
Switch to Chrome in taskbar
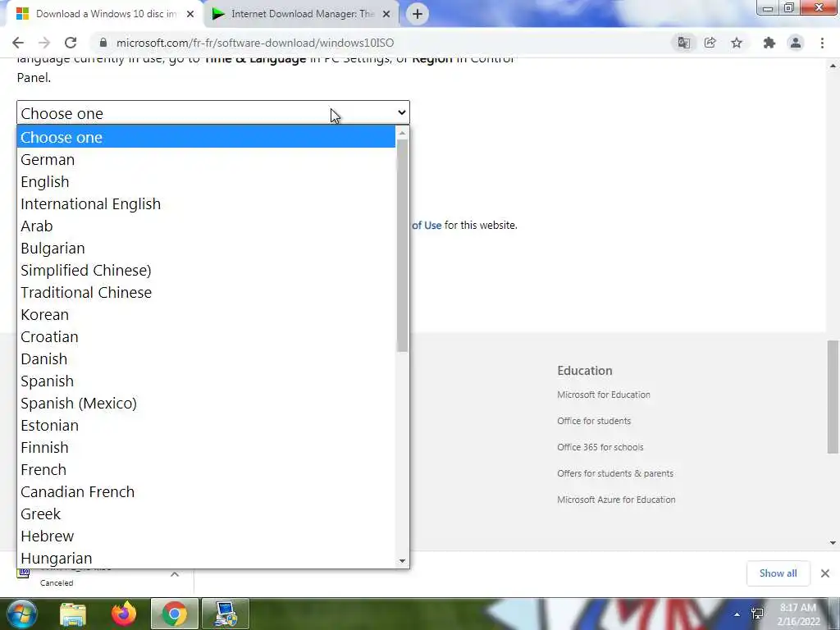coord(174,614)
